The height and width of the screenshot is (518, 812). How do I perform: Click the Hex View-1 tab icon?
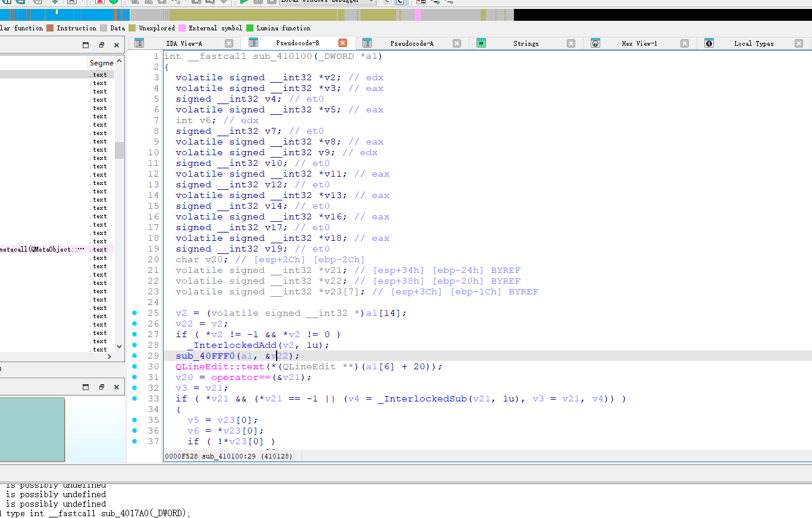coord(595,43)
